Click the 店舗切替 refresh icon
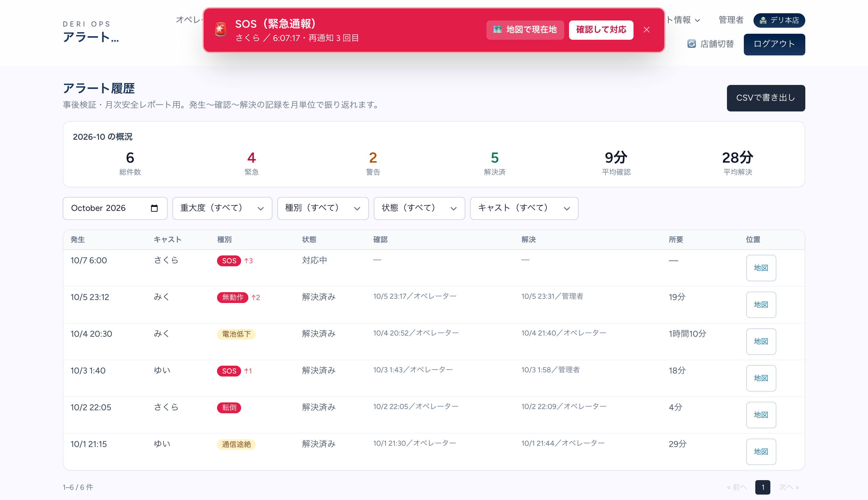 tap(691, 44)
